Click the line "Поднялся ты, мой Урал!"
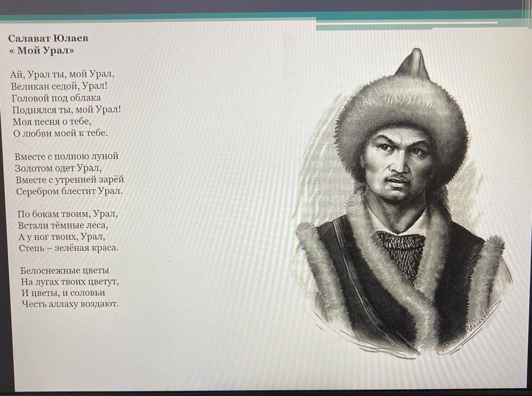 [67, 110]
